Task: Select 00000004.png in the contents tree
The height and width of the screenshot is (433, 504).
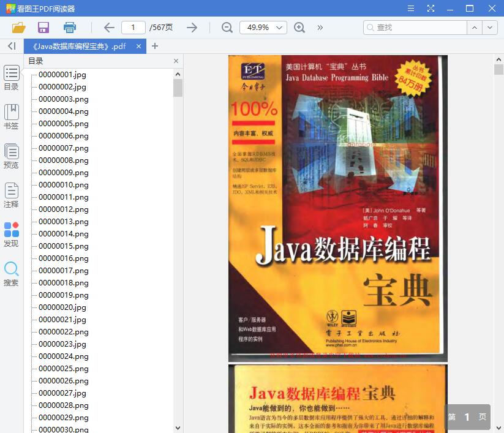Action: pos(64,111)
